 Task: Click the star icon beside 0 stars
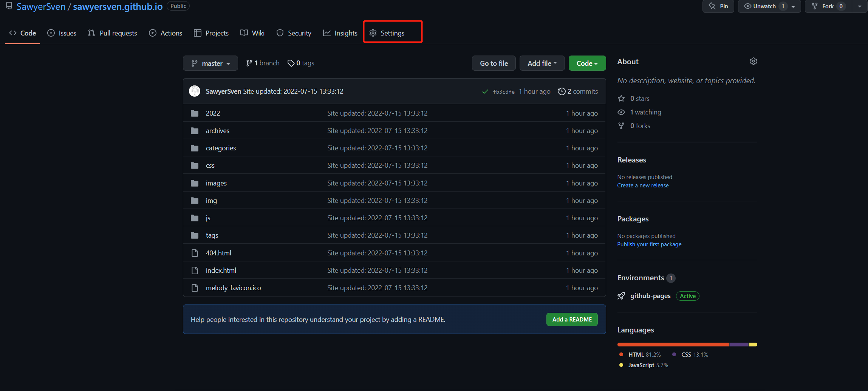click(621, 98)
